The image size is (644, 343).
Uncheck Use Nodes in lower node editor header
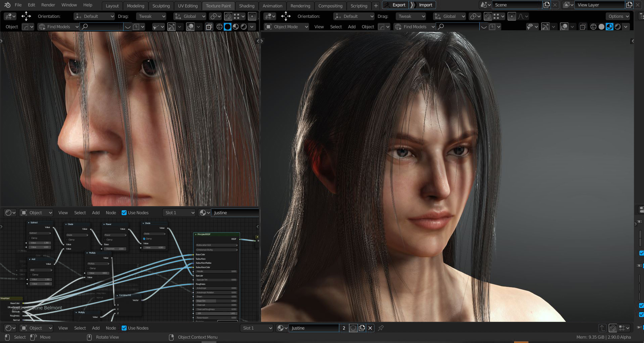click(x=124, y=328)
